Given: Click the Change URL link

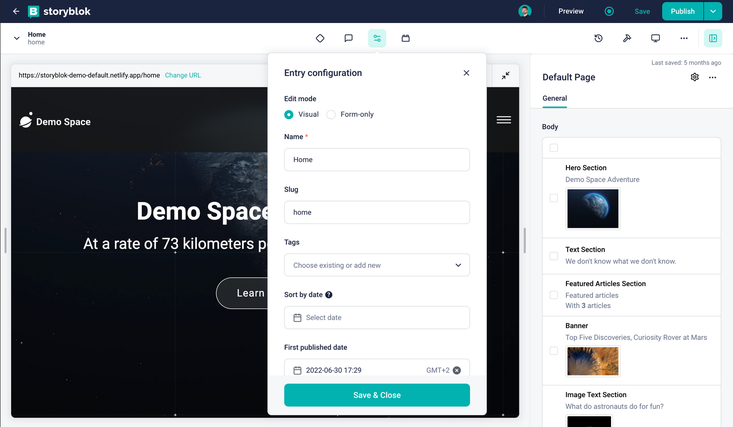Looking at the screenshot, I should tap(183, 75).
